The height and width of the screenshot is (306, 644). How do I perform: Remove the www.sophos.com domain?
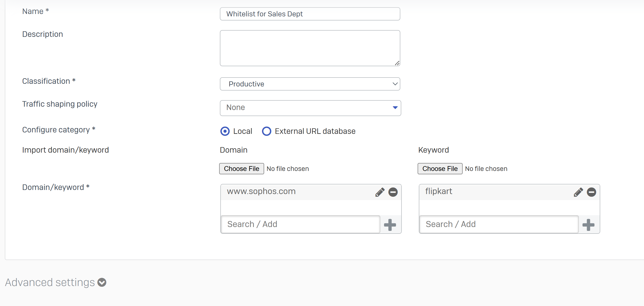click(393, 192)
